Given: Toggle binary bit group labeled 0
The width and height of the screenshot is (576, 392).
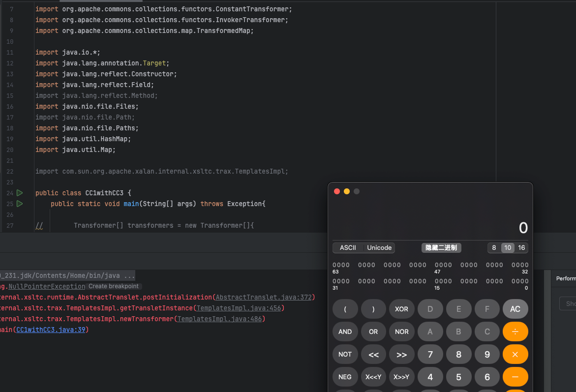Looking at the screenshot, I should [x=520, y=281].
